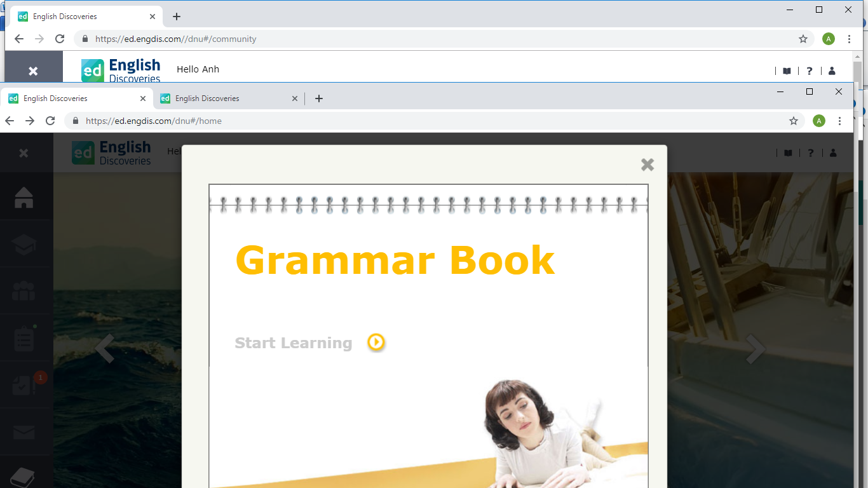Click the Start Learning play arrow icon
This screenshot has height=488, width=868.
[376, 342]
